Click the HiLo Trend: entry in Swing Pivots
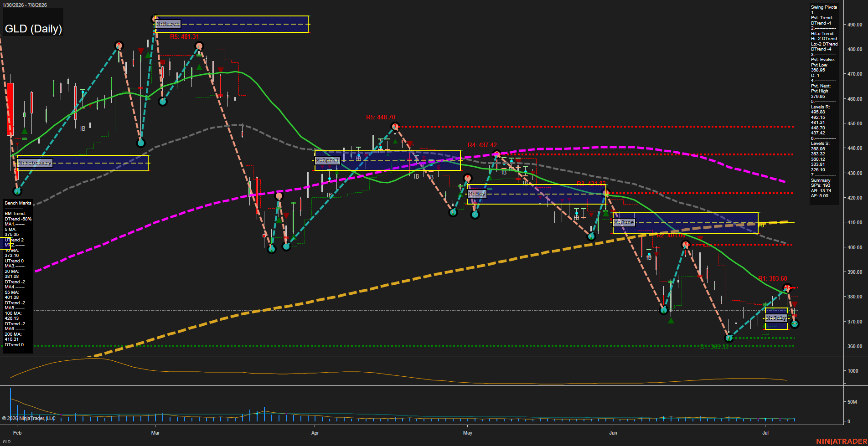This screenshot has width=868, height=446. click(x=822, y=34)
